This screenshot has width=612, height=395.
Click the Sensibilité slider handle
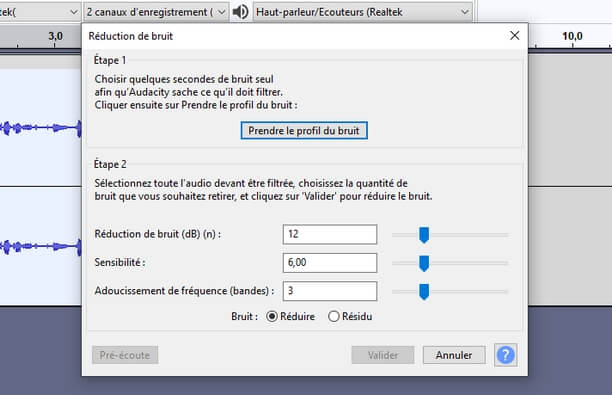coord(424,263)
